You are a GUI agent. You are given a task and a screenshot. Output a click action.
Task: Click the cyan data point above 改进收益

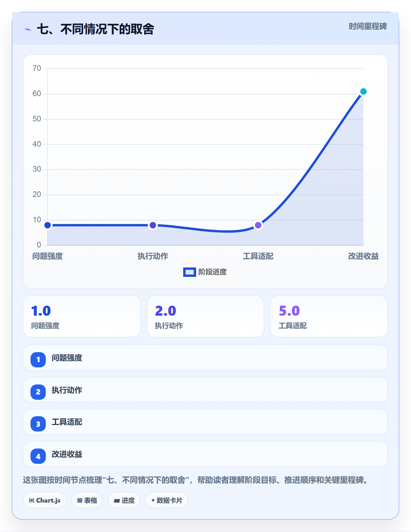[x=363, y=91]
